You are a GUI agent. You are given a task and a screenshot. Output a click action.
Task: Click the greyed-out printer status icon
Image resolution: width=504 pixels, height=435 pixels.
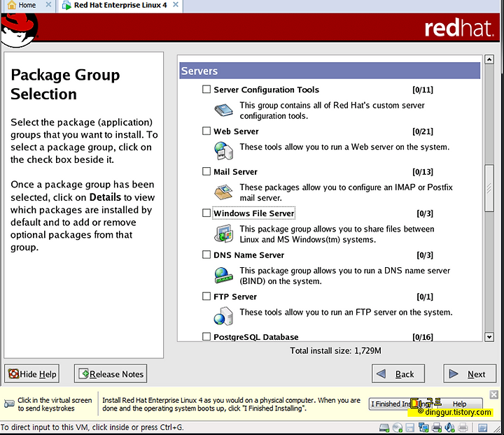[463, 427]
